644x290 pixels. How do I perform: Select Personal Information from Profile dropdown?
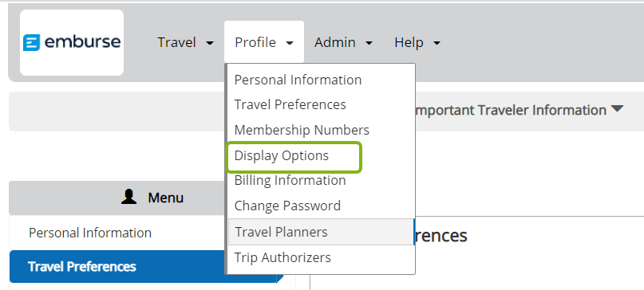[298, 80]
